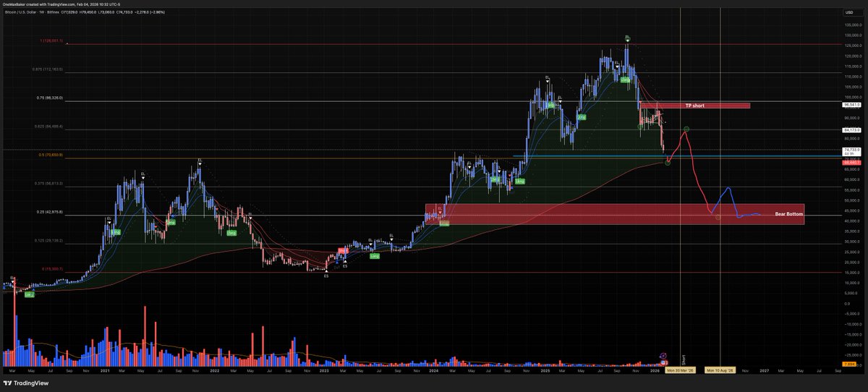868x392 pixels.
Task: Select the Bear Bottom zone label
Action: tap(789, 214)
